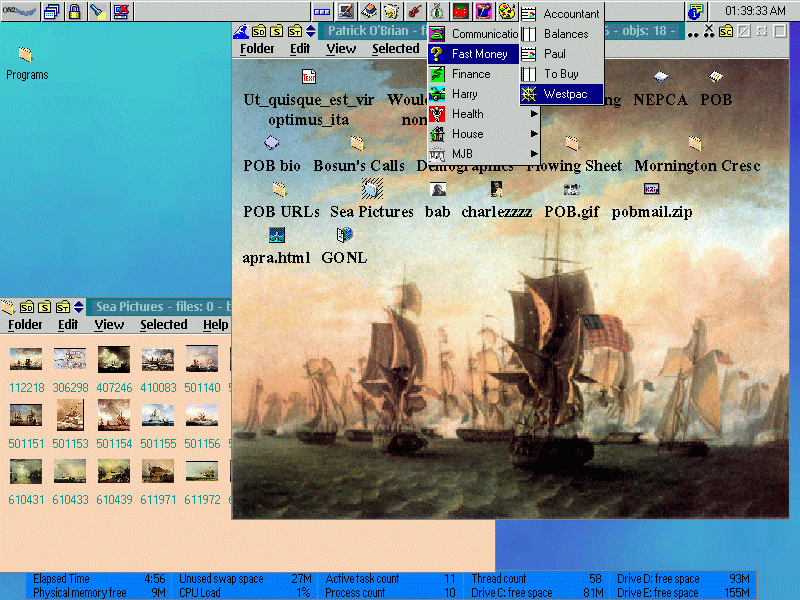The height and width of the screenshot is (600, 800).
Task: Choose Westpac in the submenu
Action: [562, 94]
